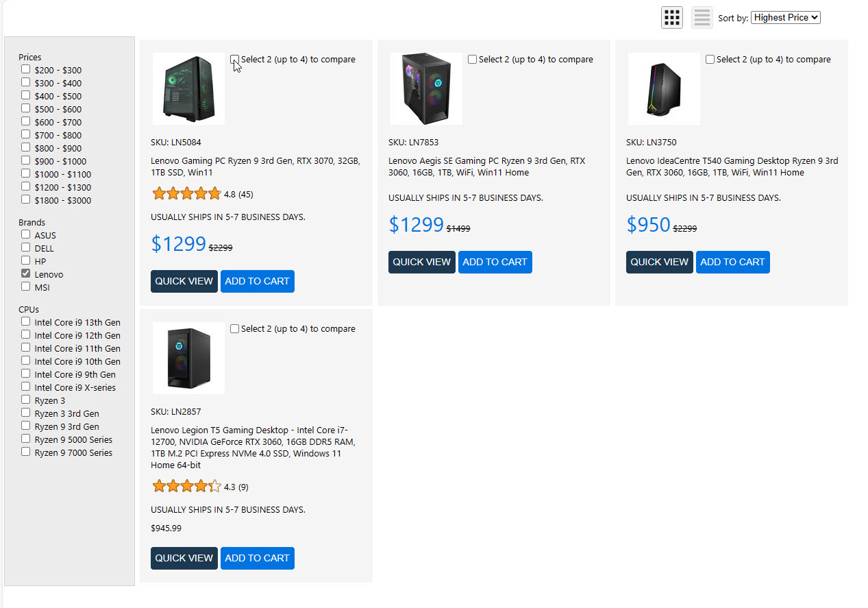The image size is (868, 608).
Task: Open the Sort by dropdown
Action: click(785, 18)
